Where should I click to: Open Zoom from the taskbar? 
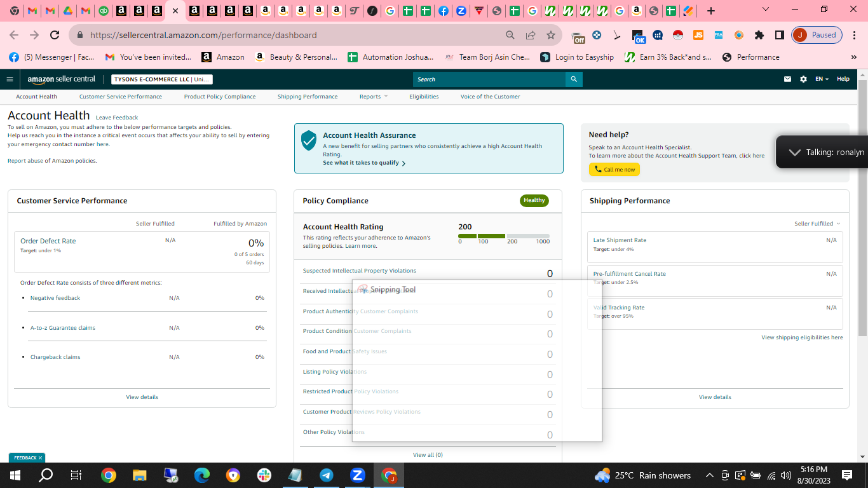(x=358, y=475)
